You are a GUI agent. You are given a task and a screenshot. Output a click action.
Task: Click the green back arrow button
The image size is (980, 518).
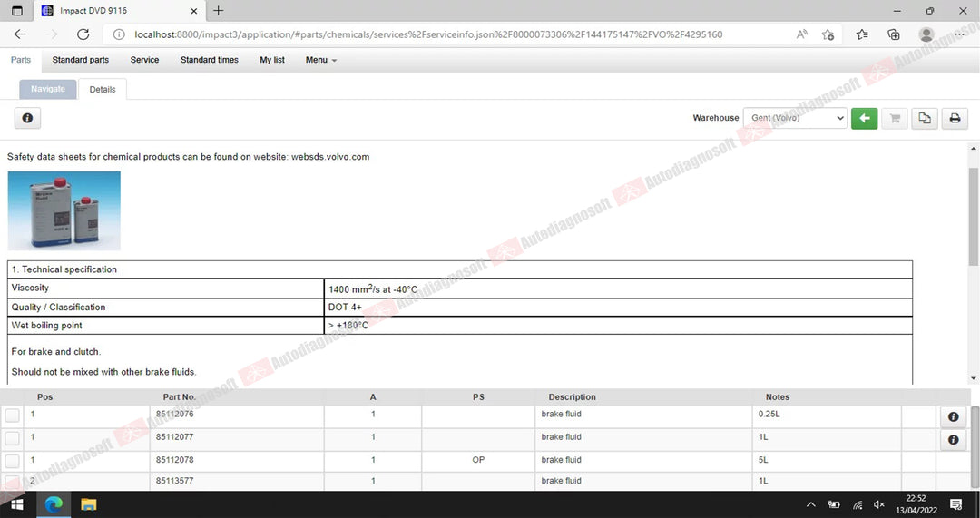coord(865,118)
